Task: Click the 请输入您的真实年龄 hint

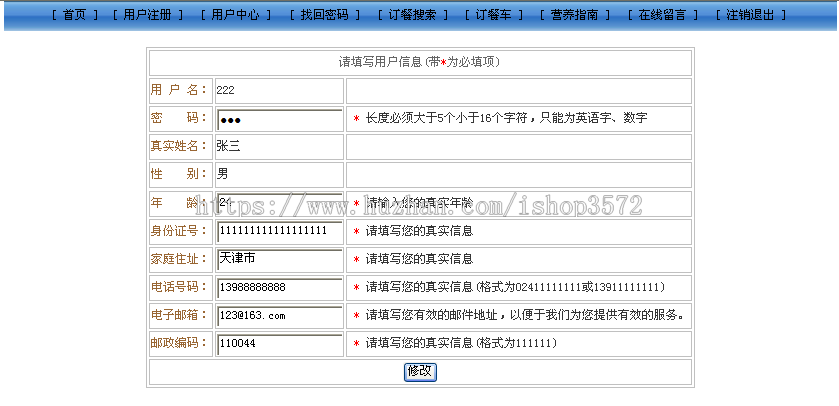Action: pos(420,203)
